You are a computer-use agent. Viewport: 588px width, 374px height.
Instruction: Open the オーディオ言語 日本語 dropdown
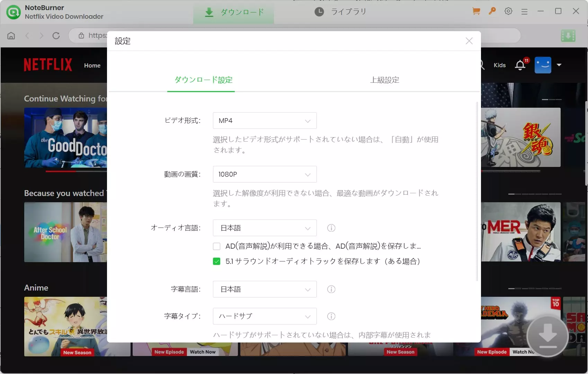[x=265, y=228]
